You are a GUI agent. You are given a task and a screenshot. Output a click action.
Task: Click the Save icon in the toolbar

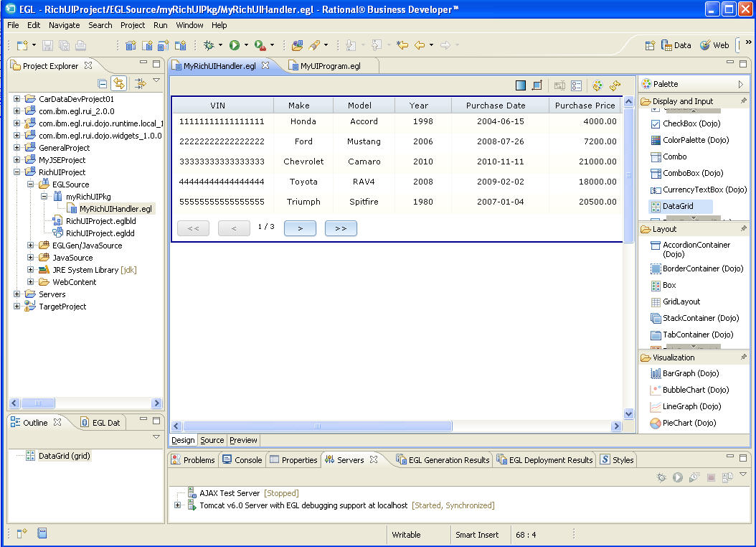(x=47, y=45)
